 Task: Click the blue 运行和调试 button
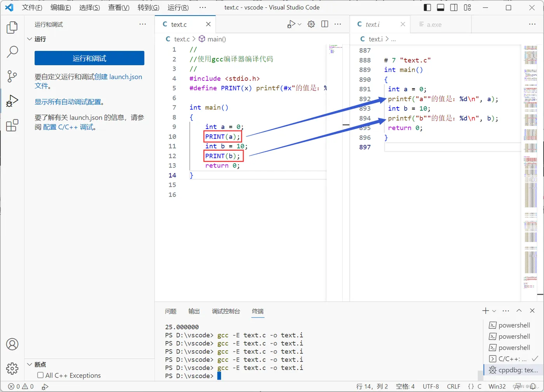point(89,58)
